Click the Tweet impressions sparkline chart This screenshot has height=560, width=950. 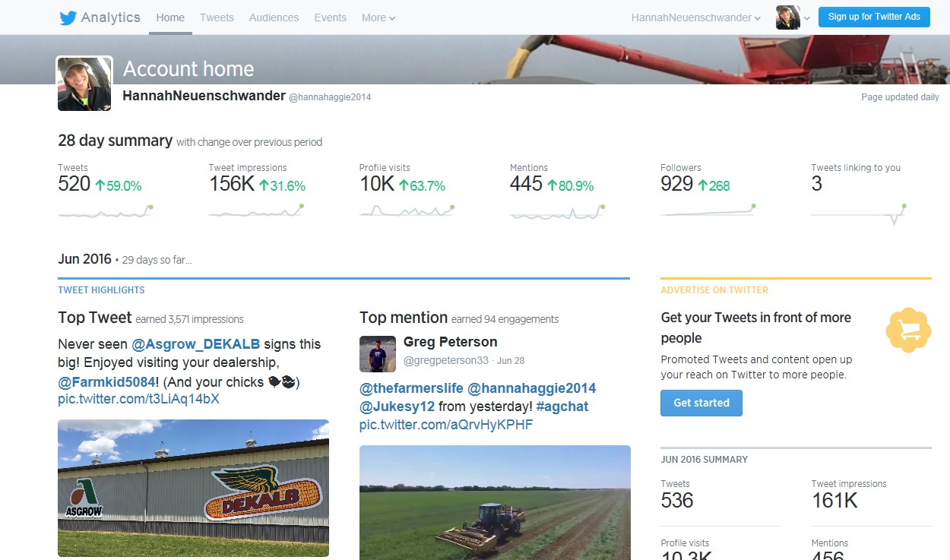click(257, 212)
